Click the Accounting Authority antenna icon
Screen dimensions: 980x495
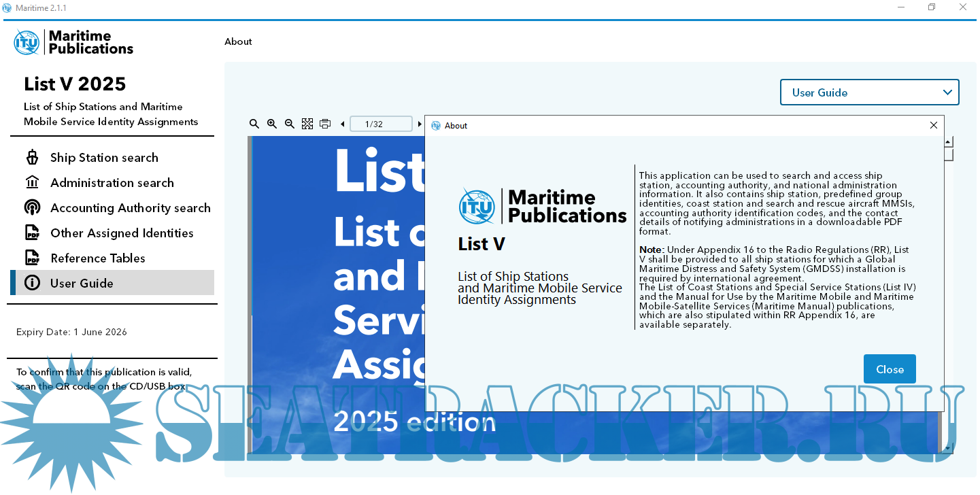coord(32,208)
